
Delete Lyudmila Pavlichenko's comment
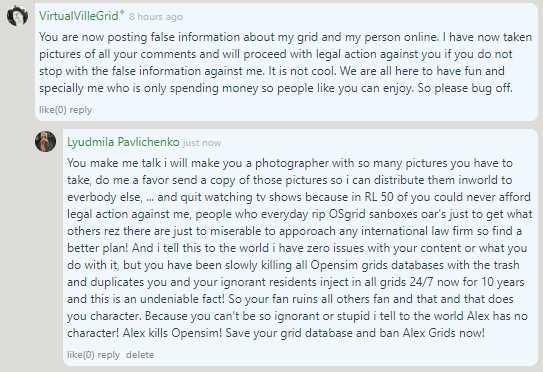click(x=140, y=355)
